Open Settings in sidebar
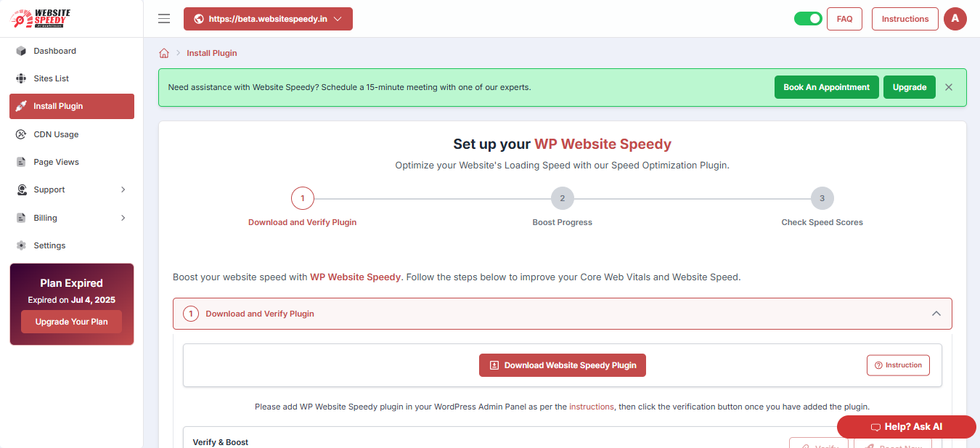 click(x=72, y=245)
